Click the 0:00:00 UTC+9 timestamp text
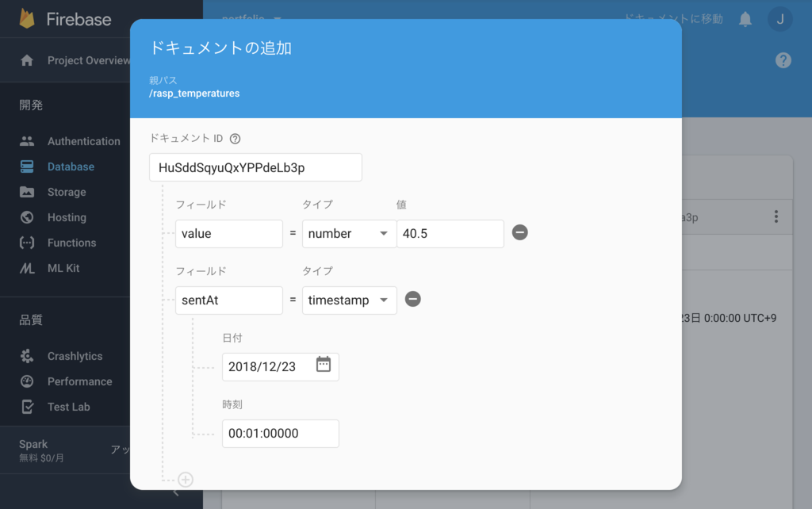The image size is (812, 509). pos(740,318)
